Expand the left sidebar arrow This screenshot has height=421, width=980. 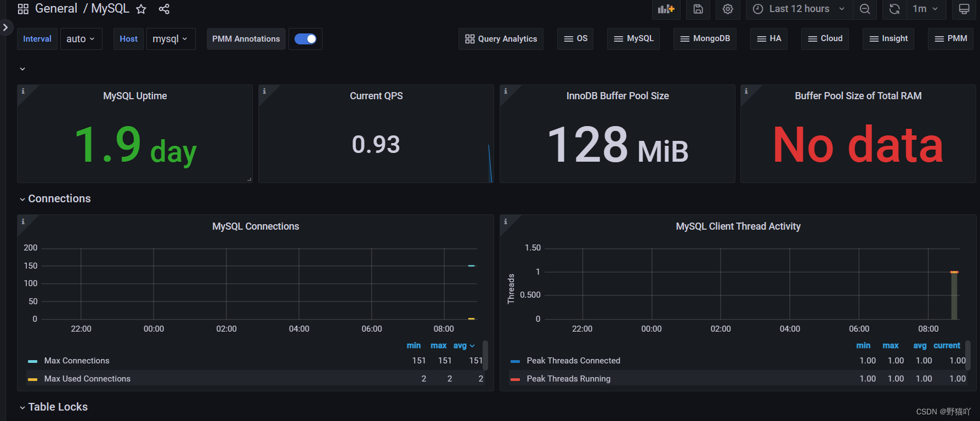coord(5,27)
